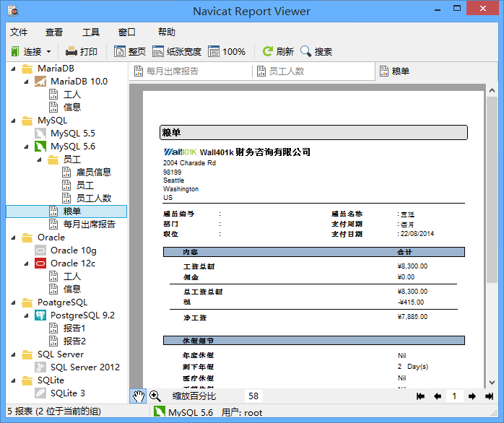Collapse the MariaDB folder
The image size is (504, 423).
point(13,69)
